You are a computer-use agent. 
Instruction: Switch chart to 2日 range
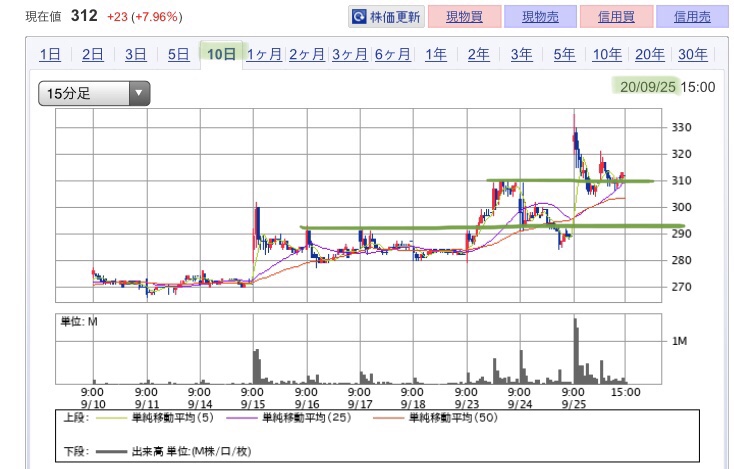93,54
